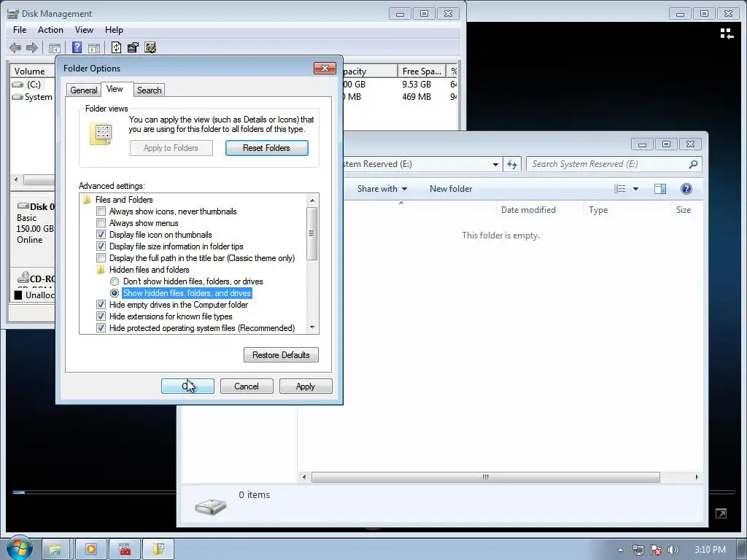Screen dimensions: 747x560
Task: Uncheck Display file icon on thumbnails
Action: [101, 235]
